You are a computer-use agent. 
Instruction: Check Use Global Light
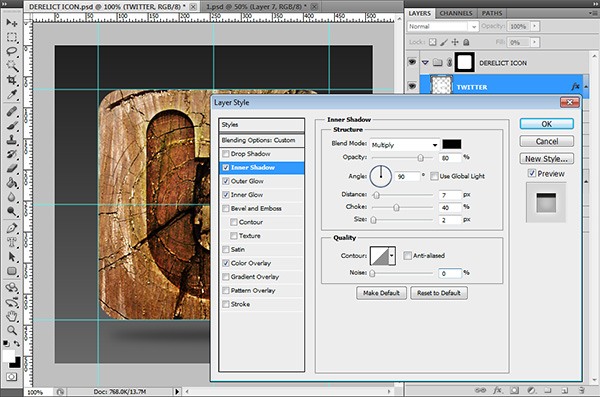434,176
